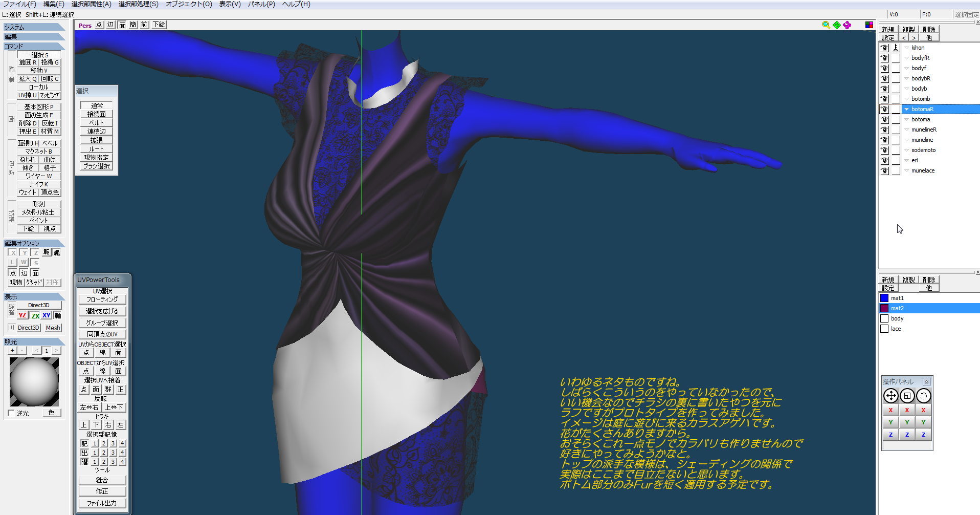Click the four-color viewport layout icon
Viewport: 980px width, 515px height.
coord(869,25)
